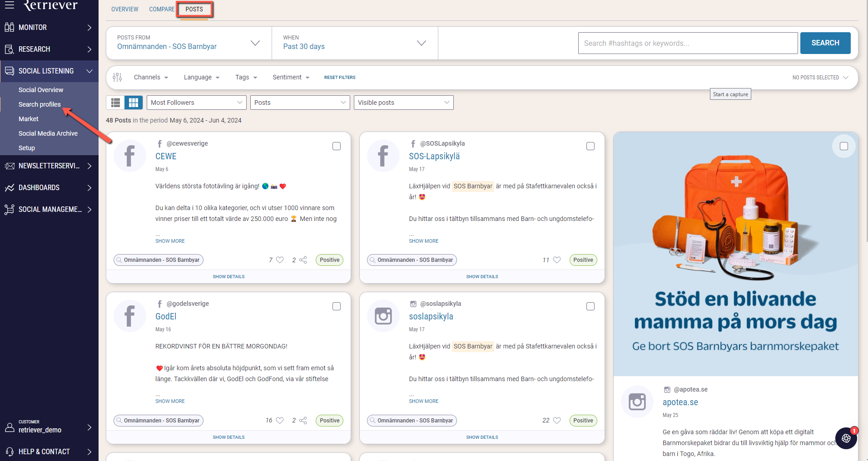This screenshot has width=868, height=461.
Task: Click the apotea.se Instagram avatar
Action: click(x=637, y=402)
